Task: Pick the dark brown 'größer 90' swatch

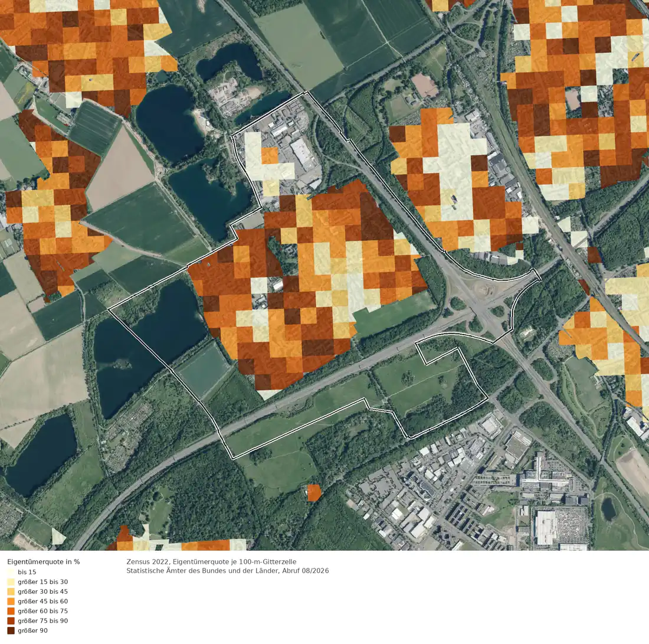Action: [11, 630]
